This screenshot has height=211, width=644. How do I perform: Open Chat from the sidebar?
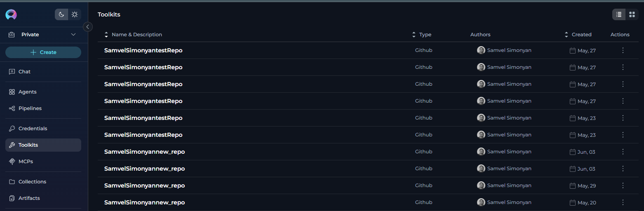(x=24, y=72)
